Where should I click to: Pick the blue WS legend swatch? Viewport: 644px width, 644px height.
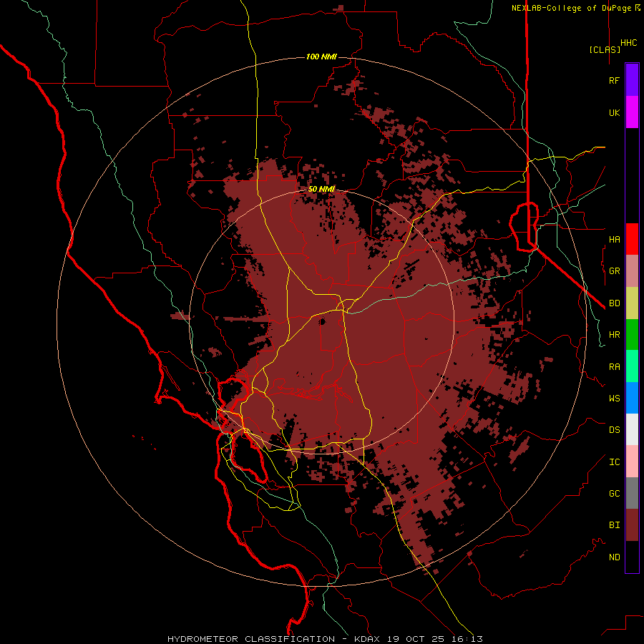[x=632, y=398]
